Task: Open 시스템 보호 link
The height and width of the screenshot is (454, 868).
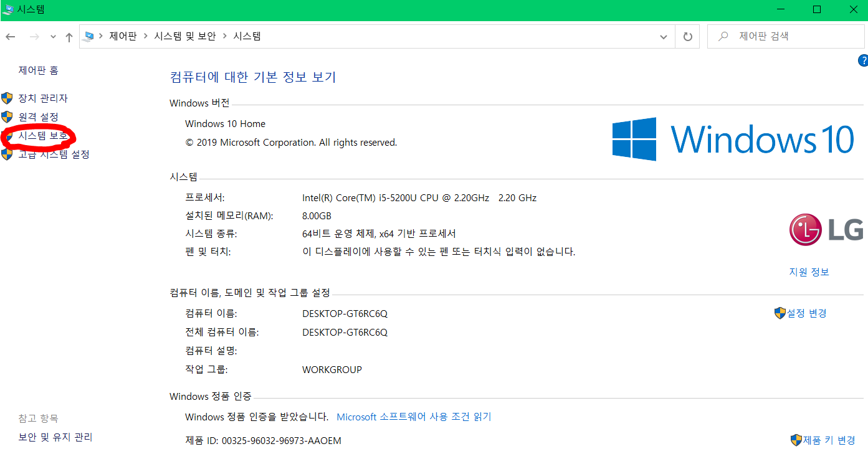Action: coord(43,135)
